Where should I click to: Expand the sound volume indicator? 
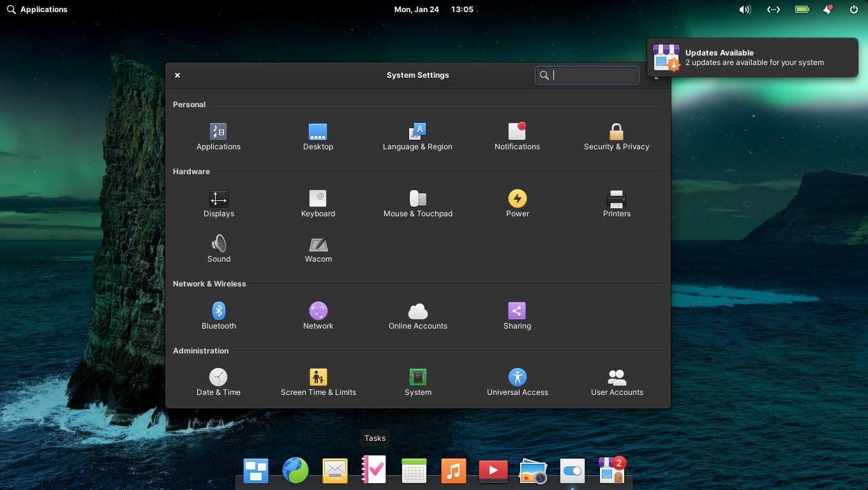click(x=745, y=10)
